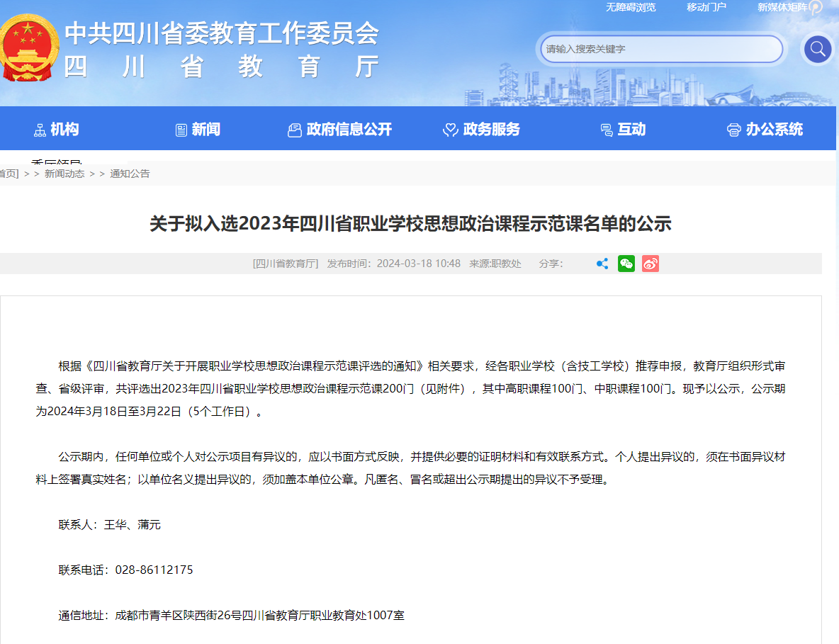839x644 pixels.
Task: Click the heart icon beside 政务服务
Action: pos(450,130)
